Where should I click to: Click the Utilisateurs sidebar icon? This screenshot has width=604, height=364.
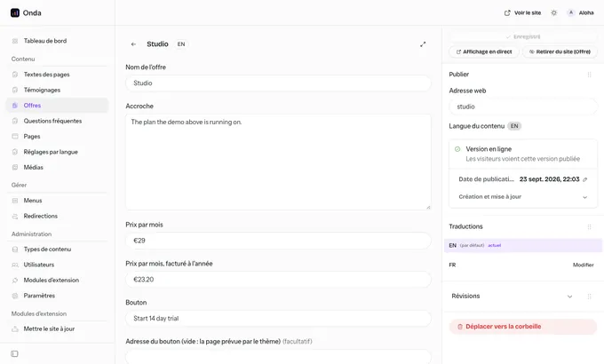click(x=15, y=265)
